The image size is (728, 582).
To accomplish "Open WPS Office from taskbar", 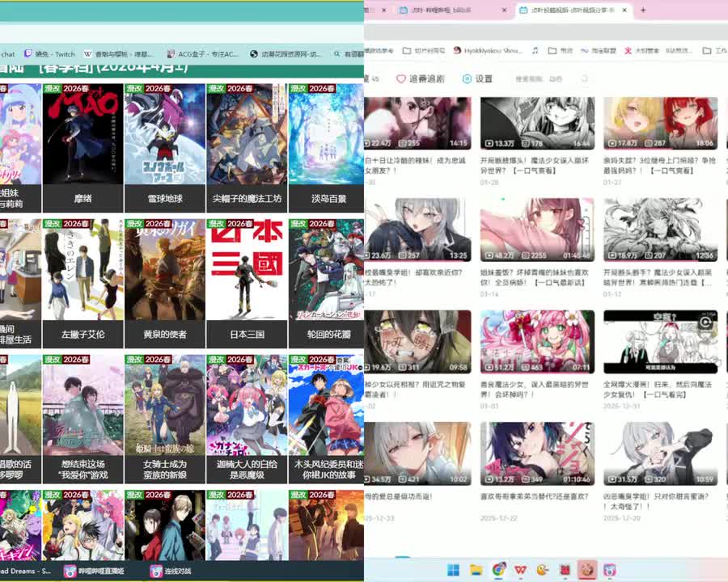I will [520, 569].
